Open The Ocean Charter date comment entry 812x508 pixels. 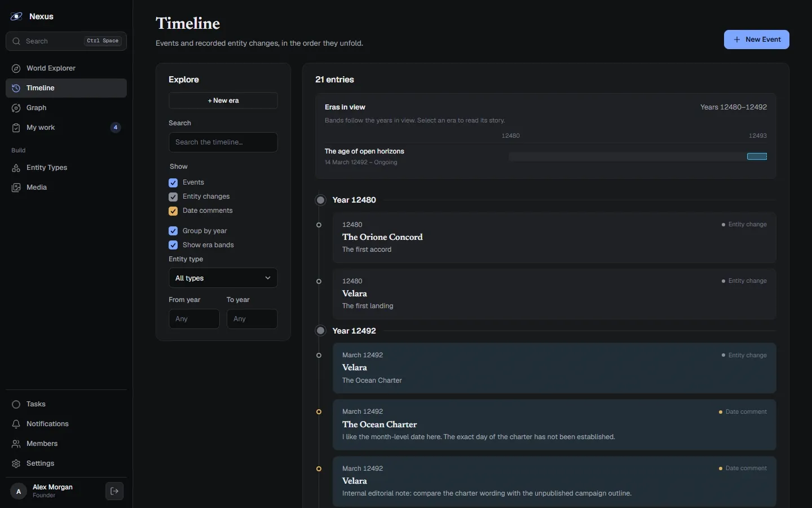[x=554, y=424]
